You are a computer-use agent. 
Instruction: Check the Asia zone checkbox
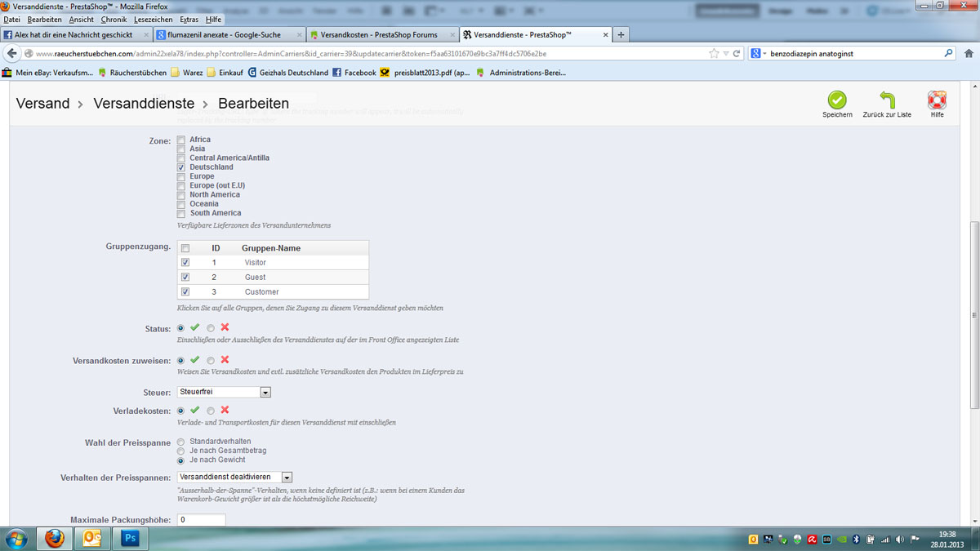click(x=181, y=149)
